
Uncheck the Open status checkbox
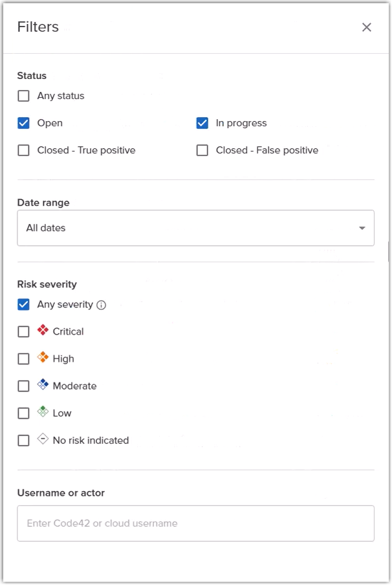coord(24,123)
